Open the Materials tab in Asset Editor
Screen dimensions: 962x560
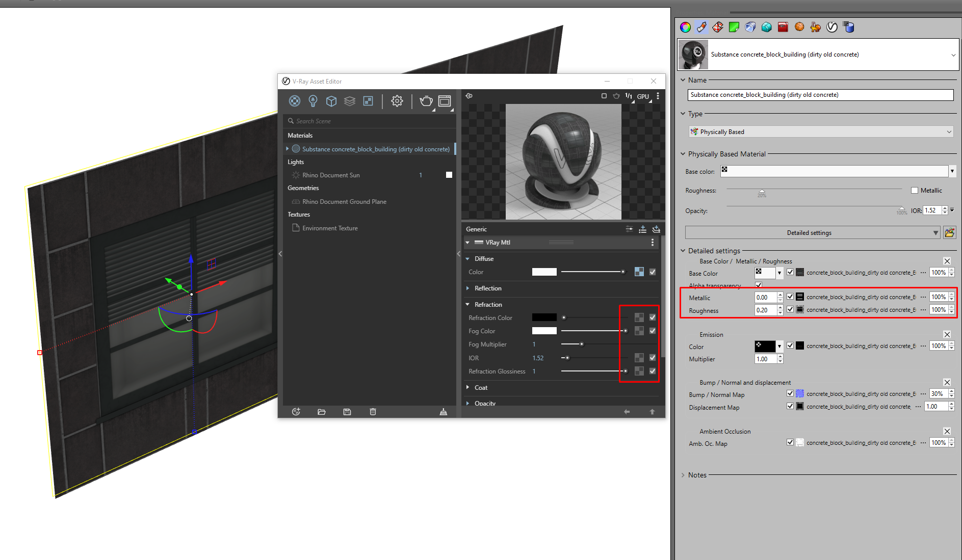[x=295, y=101]
